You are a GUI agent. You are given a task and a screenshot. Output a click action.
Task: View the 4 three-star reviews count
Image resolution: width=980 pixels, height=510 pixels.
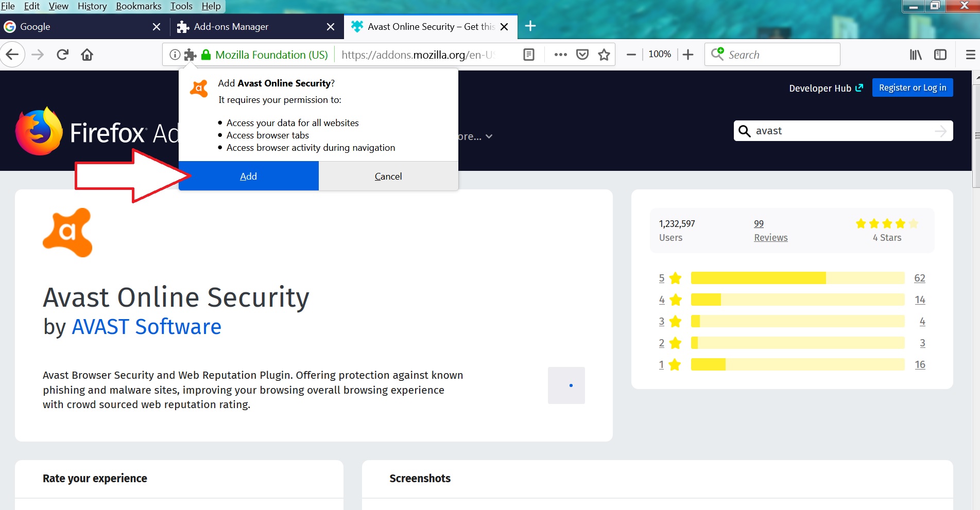pyautogui.click(x=922, y=321)
